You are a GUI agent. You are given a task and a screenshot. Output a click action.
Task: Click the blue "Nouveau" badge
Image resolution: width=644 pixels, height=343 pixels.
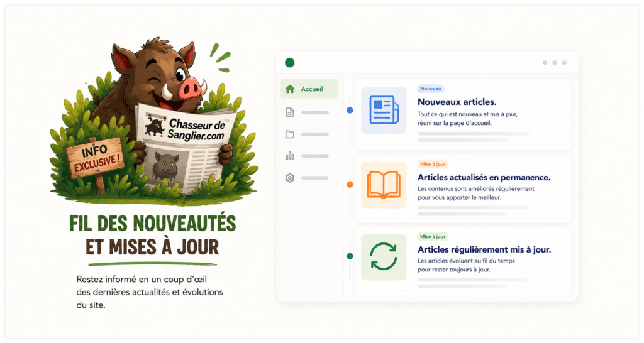pyautogui.click(x=430, y=89)
